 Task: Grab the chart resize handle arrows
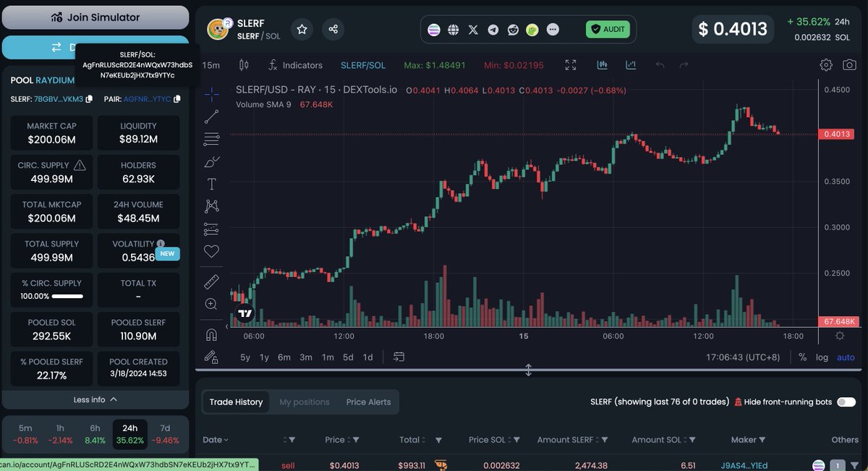(529, 370)
